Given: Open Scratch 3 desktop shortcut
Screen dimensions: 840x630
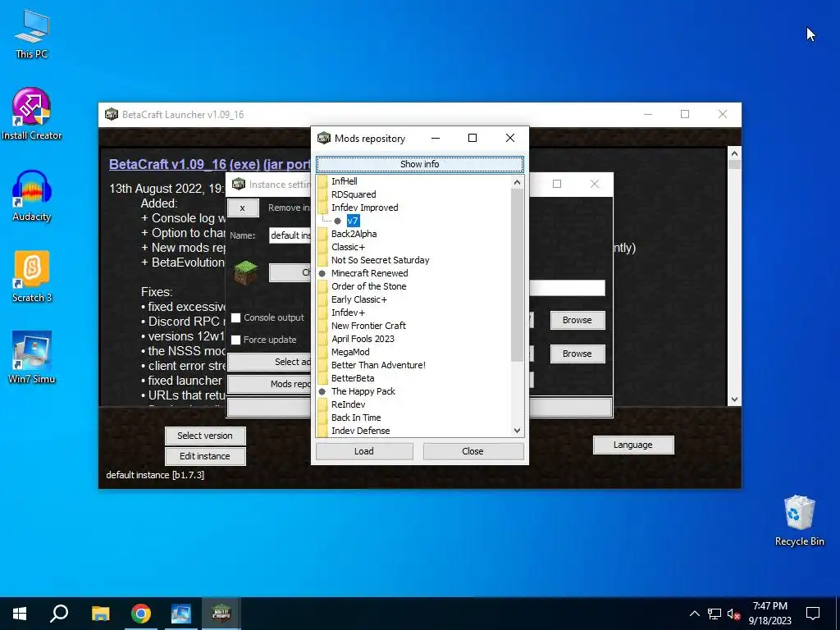Looking at the screenshot, I should point(32,277).
